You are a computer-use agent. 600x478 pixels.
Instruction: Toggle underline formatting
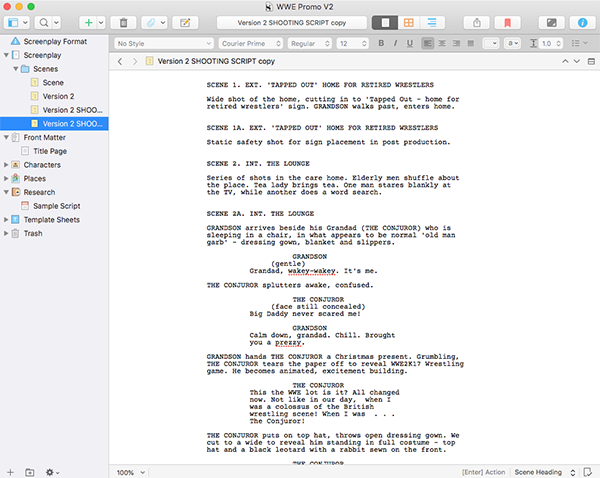409,43
